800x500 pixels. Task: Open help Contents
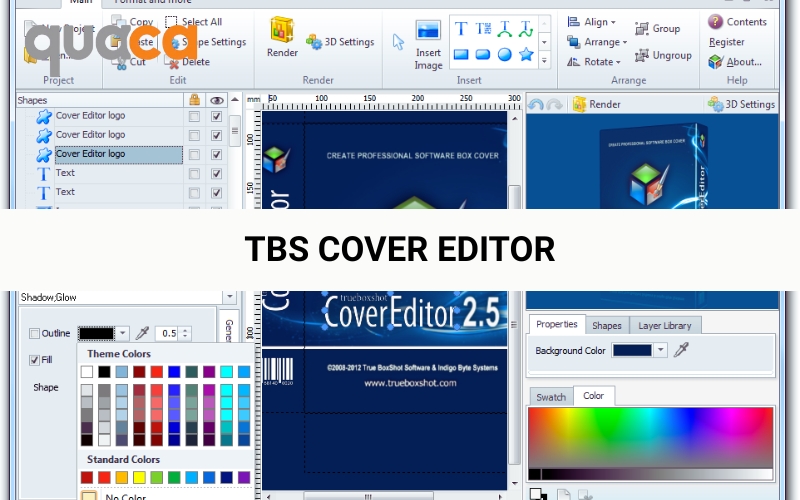(x=737, y=22)
